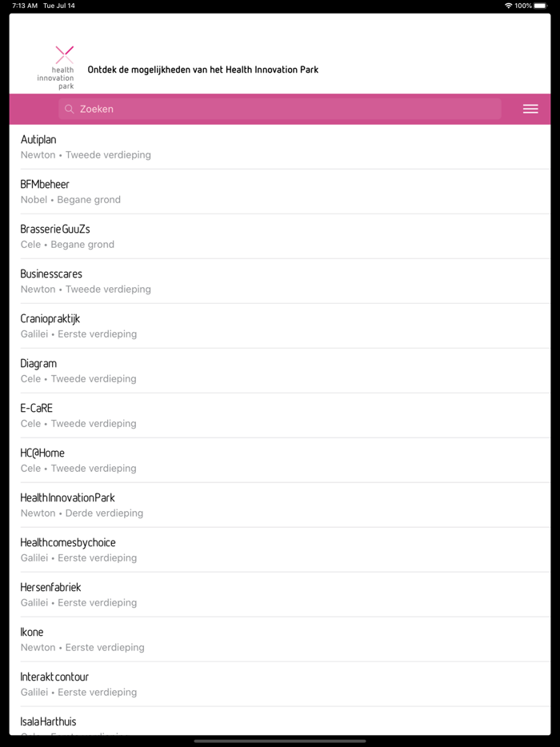Open the Hersenfabriek entry
This screenshot has height=747, width=560.
click(x=280, y=594)
